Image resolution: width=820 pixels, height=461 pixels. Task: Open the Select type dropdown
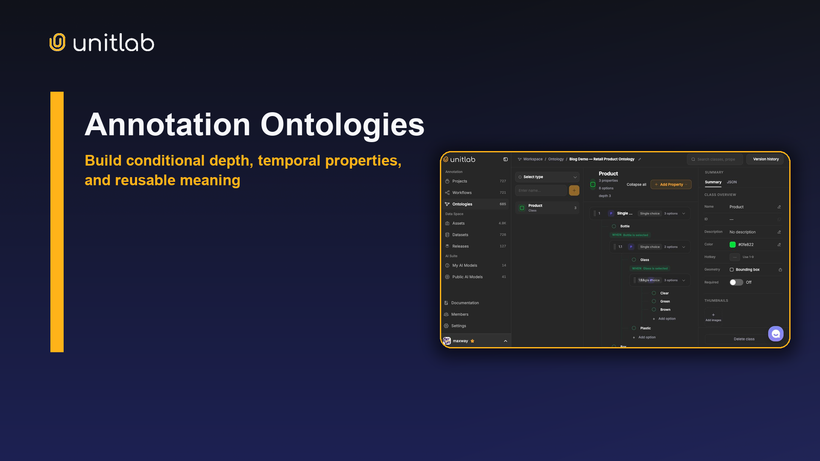tap(547, 177)
